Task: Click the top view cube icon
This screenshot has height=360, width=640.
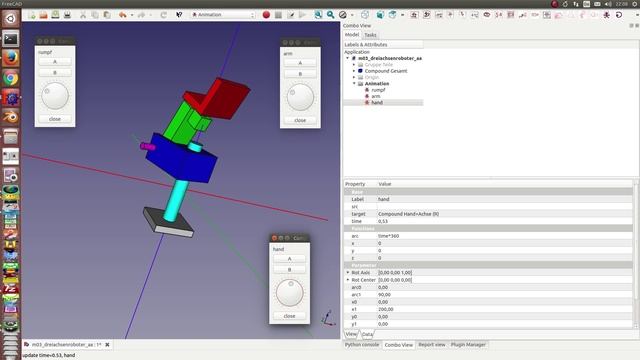Action: pos(392,15)
